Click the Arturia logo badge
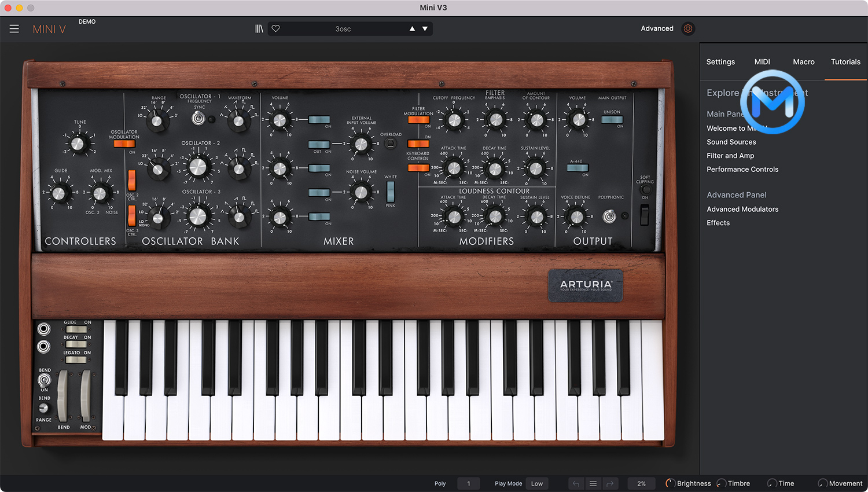This screenshot has height=492, width=868. click(586, 285)
